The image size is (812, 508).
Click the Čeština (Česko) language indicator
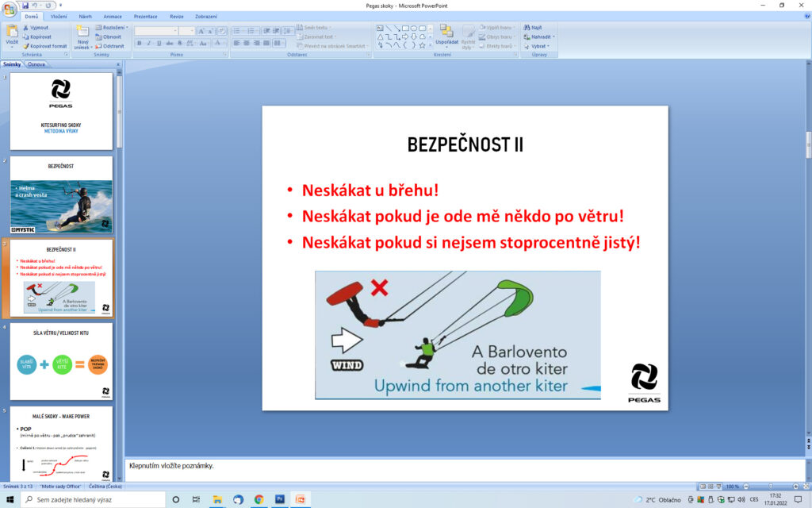tap(105, 487)
